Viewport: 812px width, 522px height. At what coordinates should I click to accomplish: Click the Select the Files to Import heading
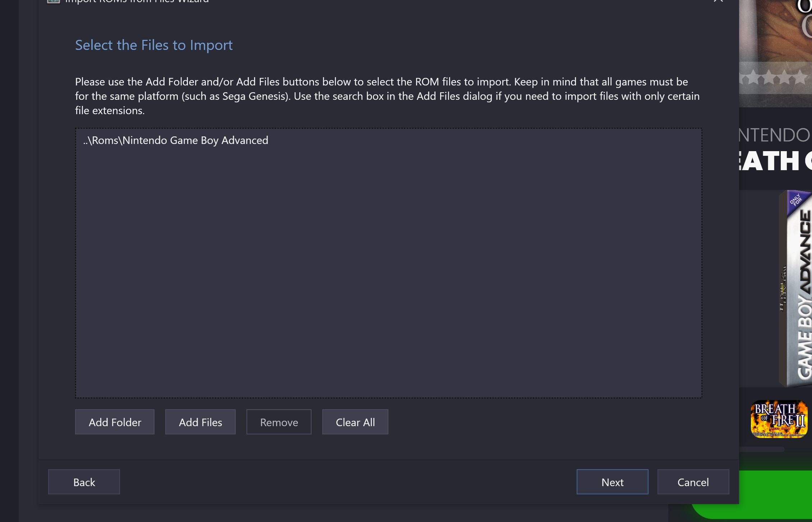154,45
